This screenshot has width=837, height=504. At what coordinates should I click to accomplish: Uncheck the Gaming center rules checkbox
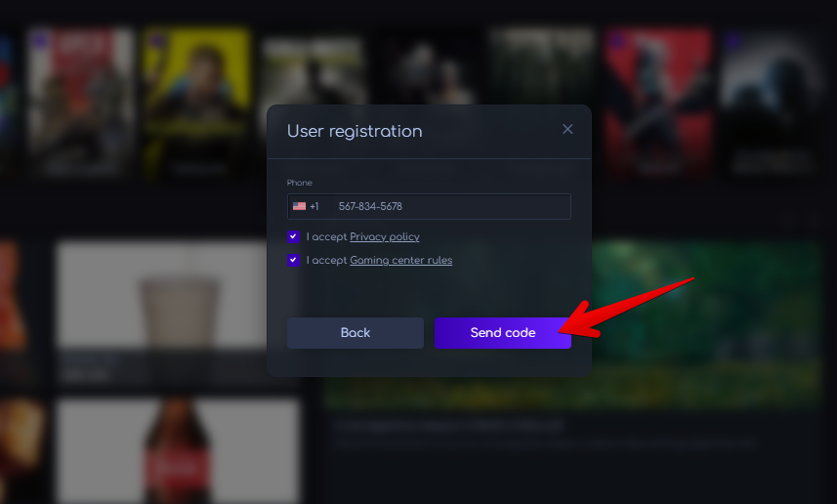point(293,260)
